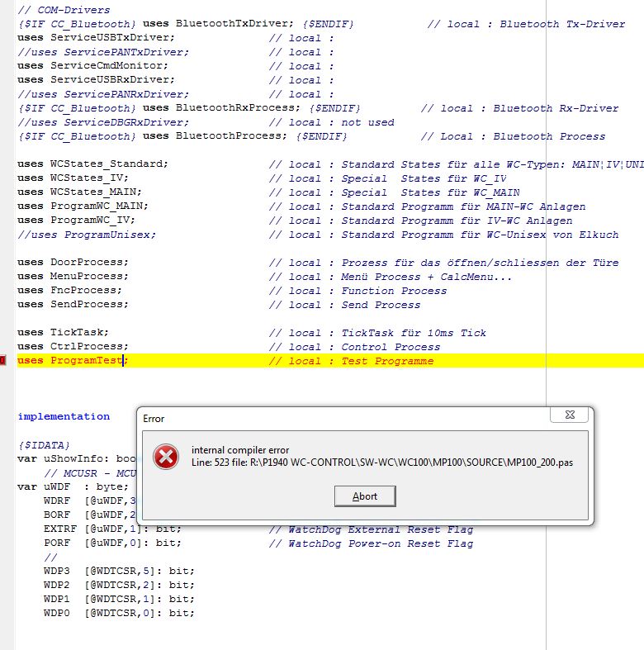This screenshot has height=650, width=644.
Task: Click comment 'local : not used'
Action: click(x=342, y=123)
